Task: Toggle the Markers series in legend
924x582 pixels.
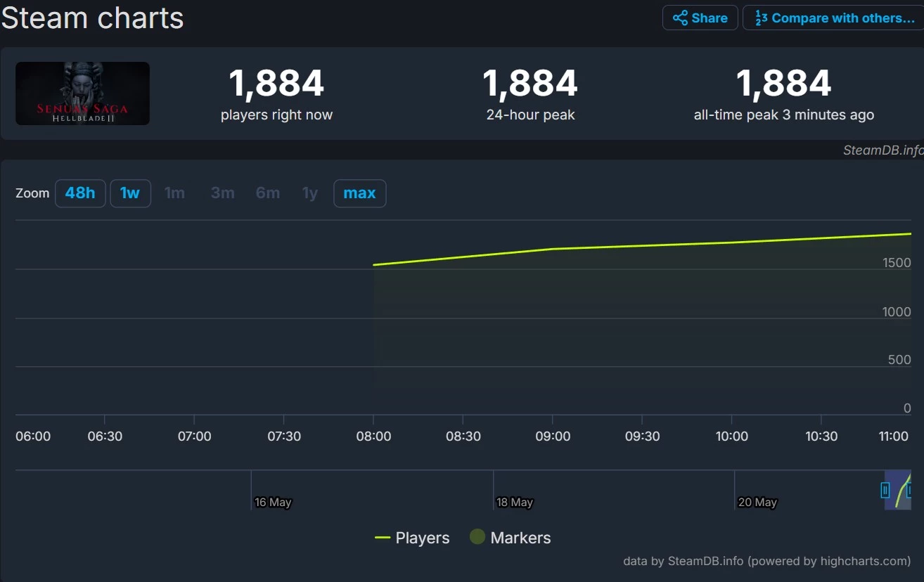Action: [x=510, y=538]
